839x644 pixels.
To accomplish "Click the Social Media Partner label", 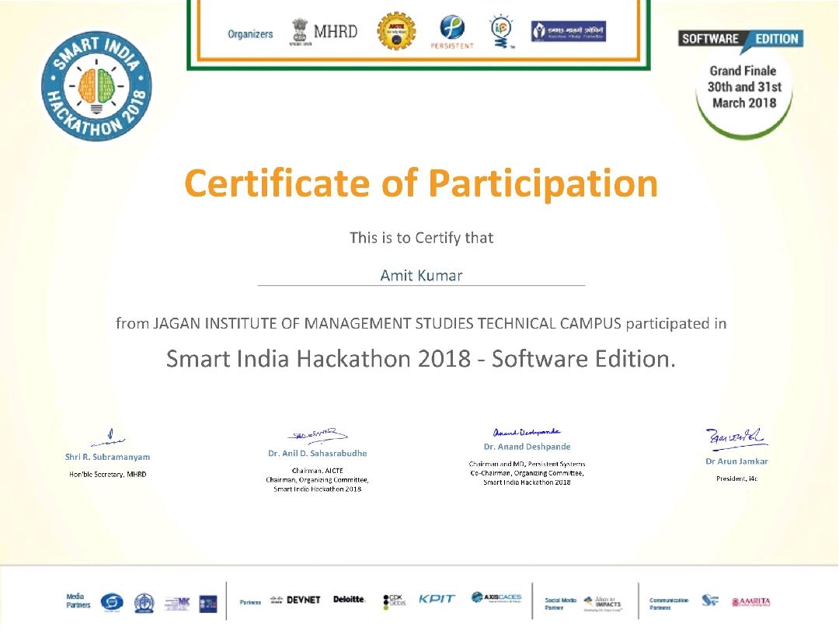I will tap(560, 604).
